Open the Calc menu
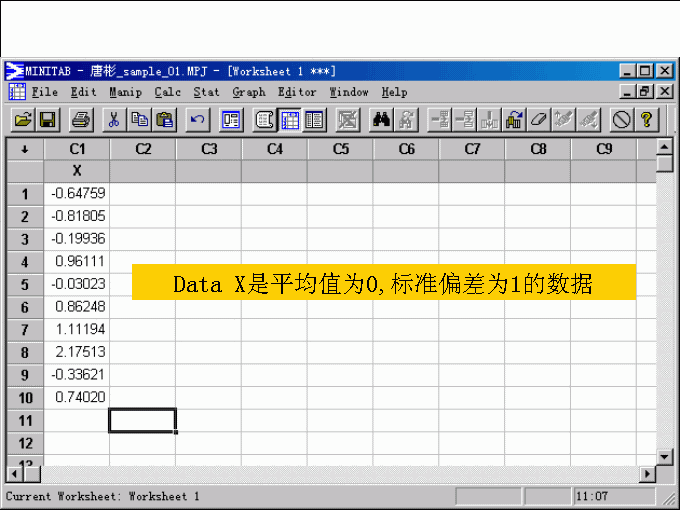This screenshot has width=680, height=510. tap(167, 92)
